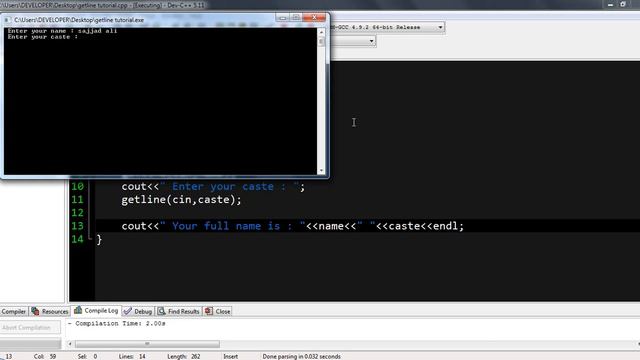The width and height of the screenshot is (640, 360).
Task: Click the console scrollbar down arrow
Action: click(322, 171)
